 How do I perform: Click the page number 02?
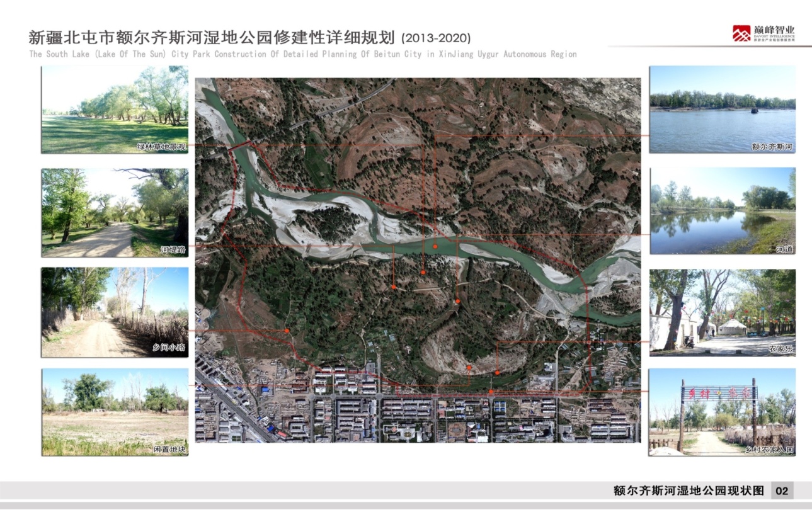click(x=782, y=491)
